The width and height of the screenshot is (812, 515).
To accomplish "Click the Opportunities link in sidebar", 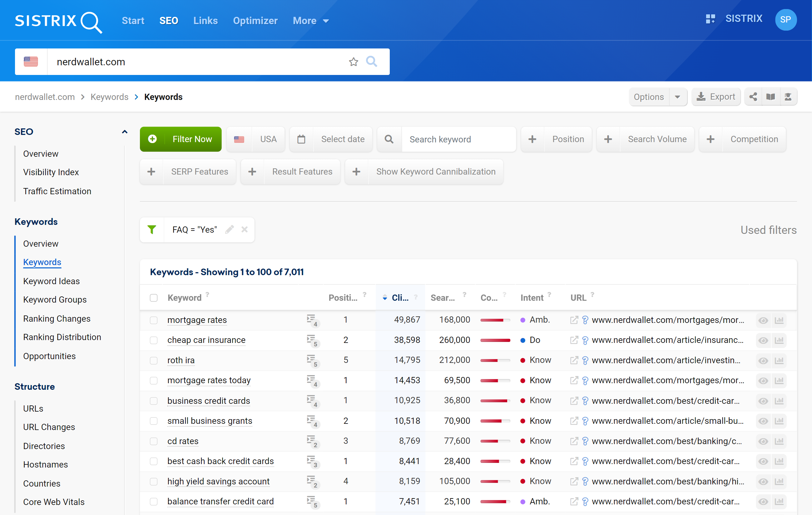I will click(49, 356).
